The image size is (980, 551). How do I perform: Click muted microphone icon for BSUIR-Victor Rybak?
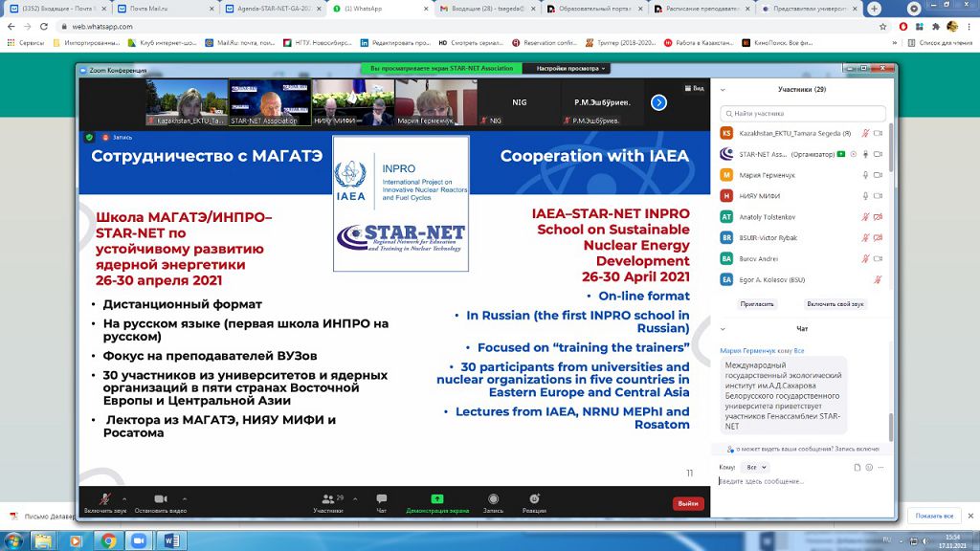pos(865,237)
